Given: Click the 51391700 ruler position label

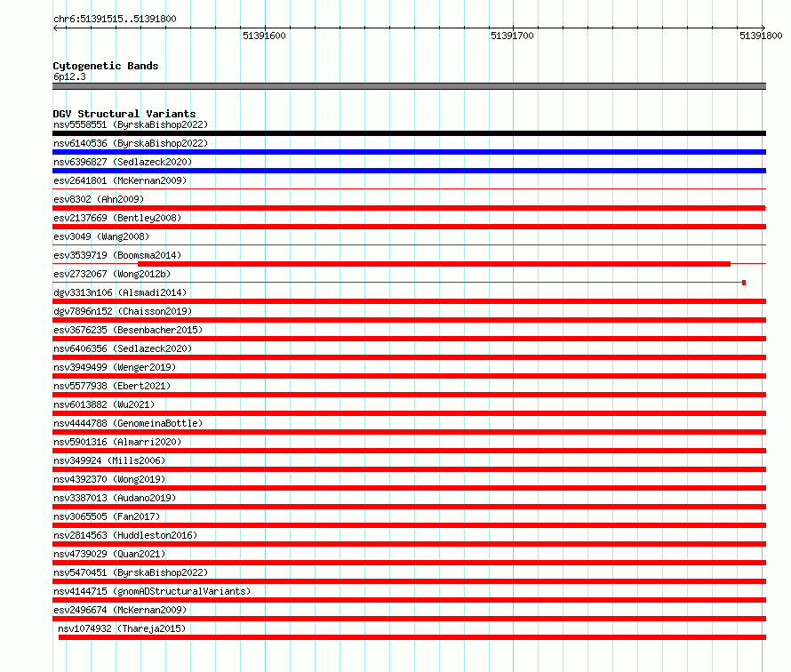Looking at the screenshot, I should [512, 36].
